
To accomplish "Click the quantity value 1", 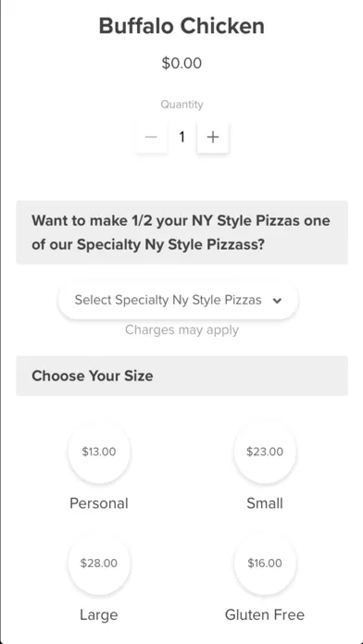I will point(181,137).
